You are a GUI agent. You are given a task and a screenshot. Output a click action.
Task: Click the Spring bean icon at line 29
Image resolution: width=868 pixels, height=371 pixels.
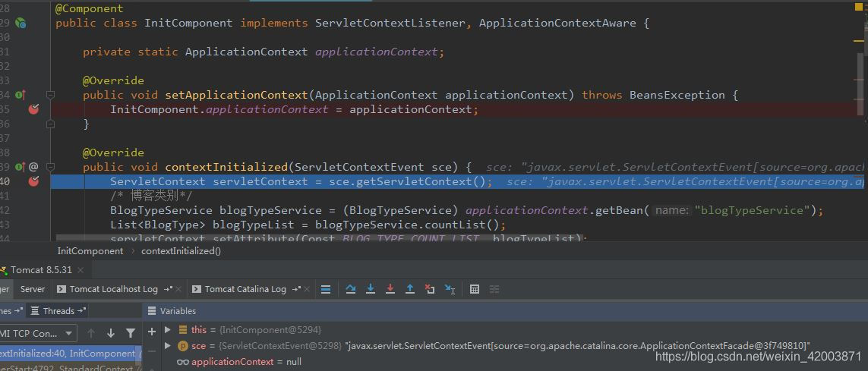(21, 23)
